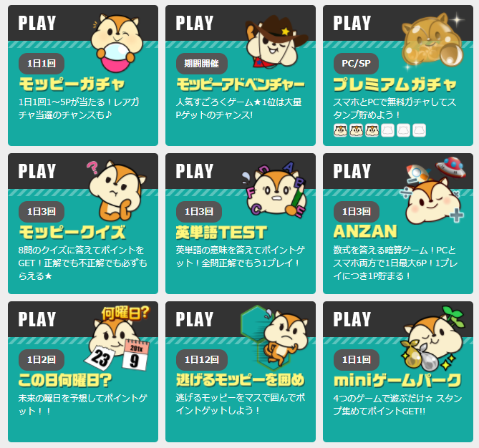Open the 英単語TEST game
The width and height of the screenshot is (479, 448).
coord(221,232)
